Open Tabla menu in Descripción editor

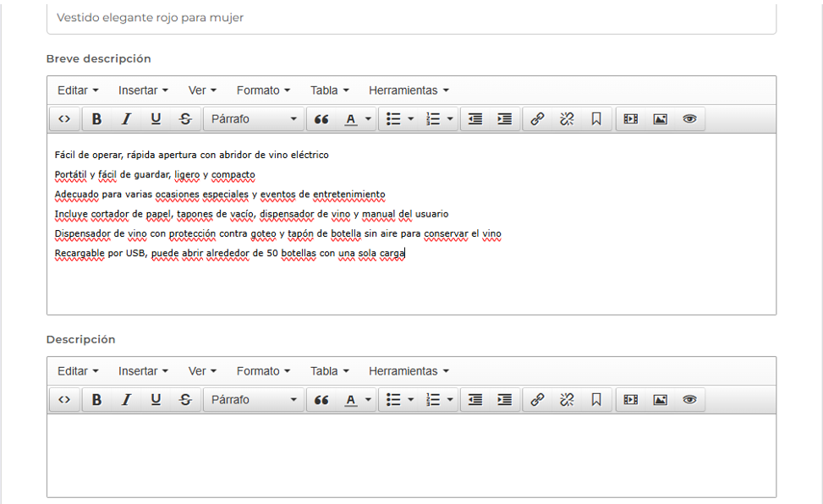point(330,371)
